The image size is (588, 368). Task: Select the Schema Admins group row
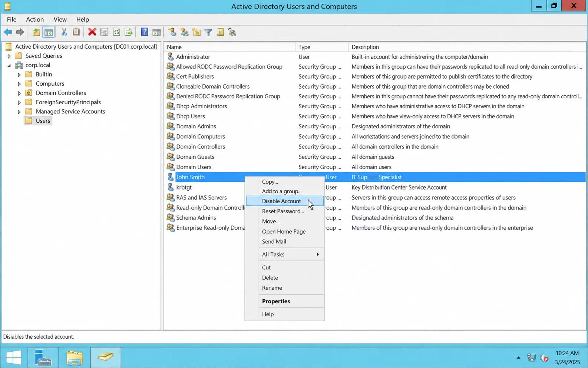(x=374, y=218)
